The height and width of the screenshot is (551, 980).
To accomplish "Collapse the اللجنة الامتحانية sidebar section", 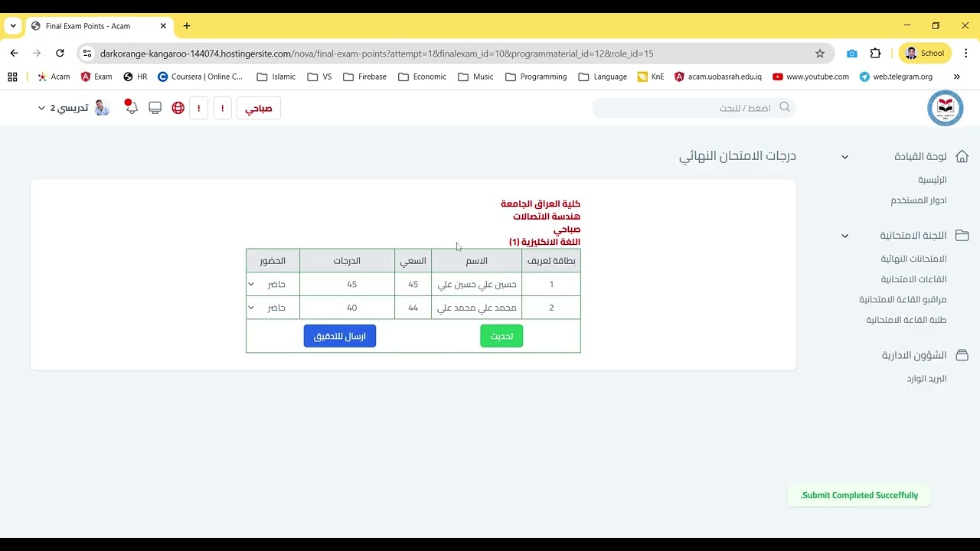I will click(845, 236).
